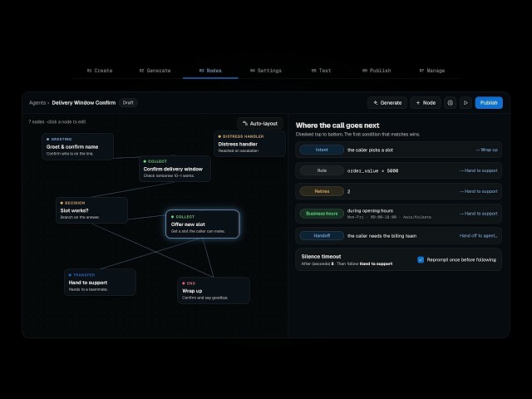Go to the 06 Publish tab

pyautogui.click(x=377, y=71)
